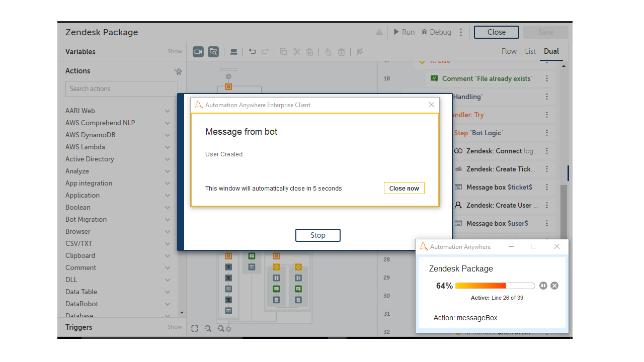The image size is (644, 362).
Task: Expand the Analyze actions group
Action: [x=168, y=171]
